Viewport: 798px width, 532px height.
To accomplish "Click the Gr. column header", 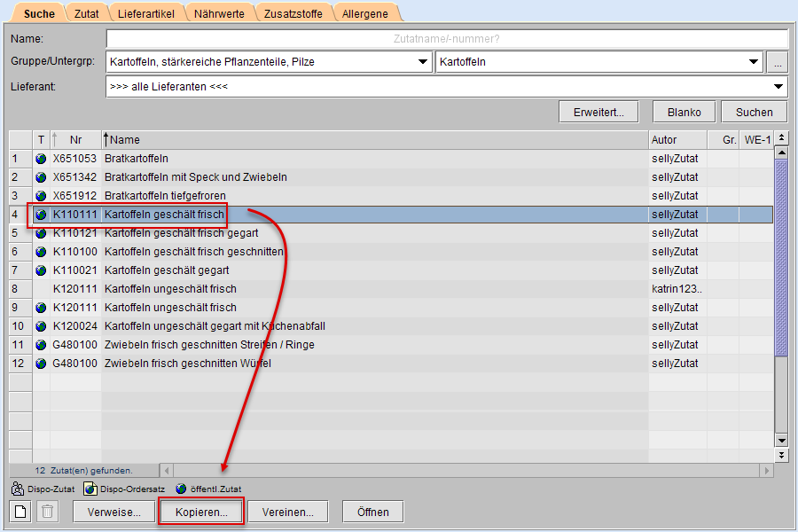I will click(x=724, y=139).
